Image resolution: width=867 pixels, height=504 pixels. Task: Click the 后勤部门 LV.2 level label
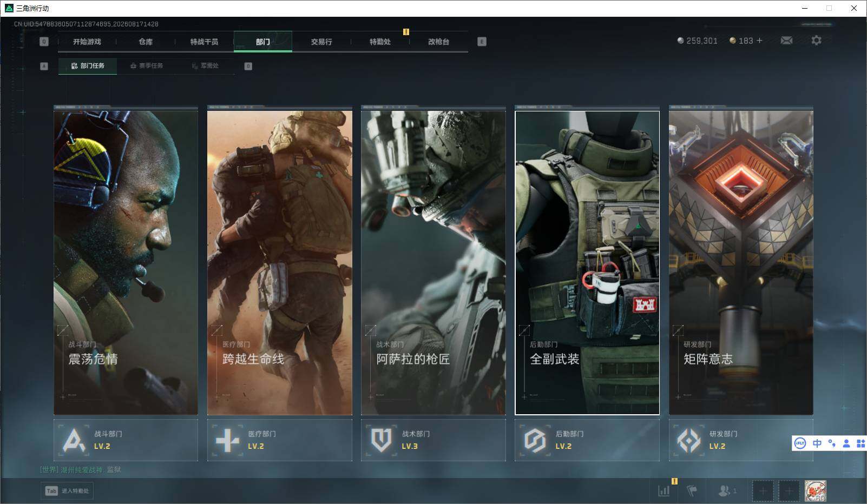(x=563, y=446)
